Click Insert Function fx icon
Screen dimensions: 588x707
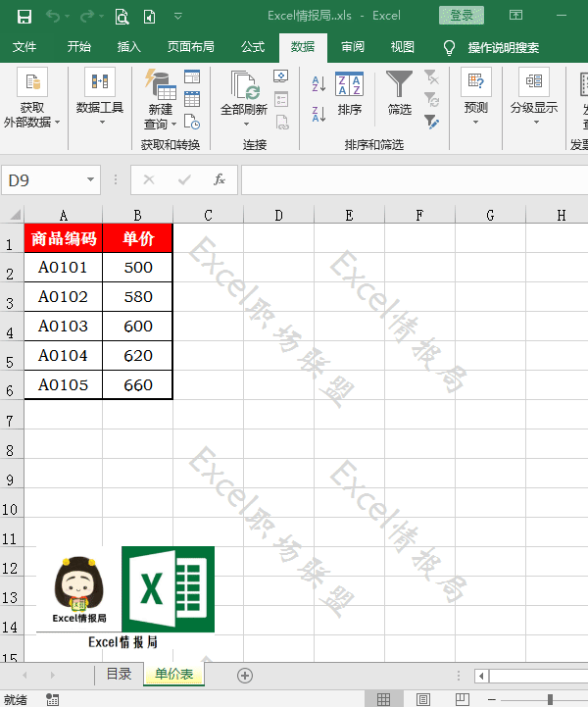[220, 179]
